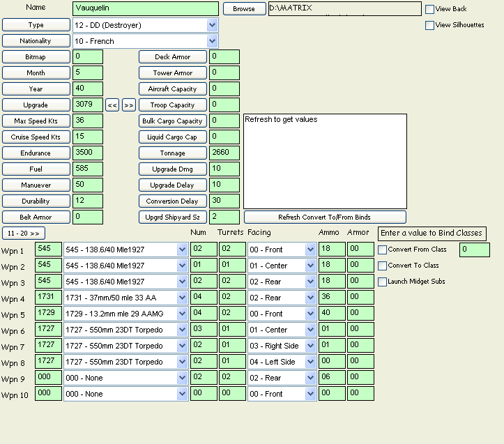Image resolution: width=504 pixels, height=444 pixels.
Task: Click the Bitmap button
Action: (36, 57)
